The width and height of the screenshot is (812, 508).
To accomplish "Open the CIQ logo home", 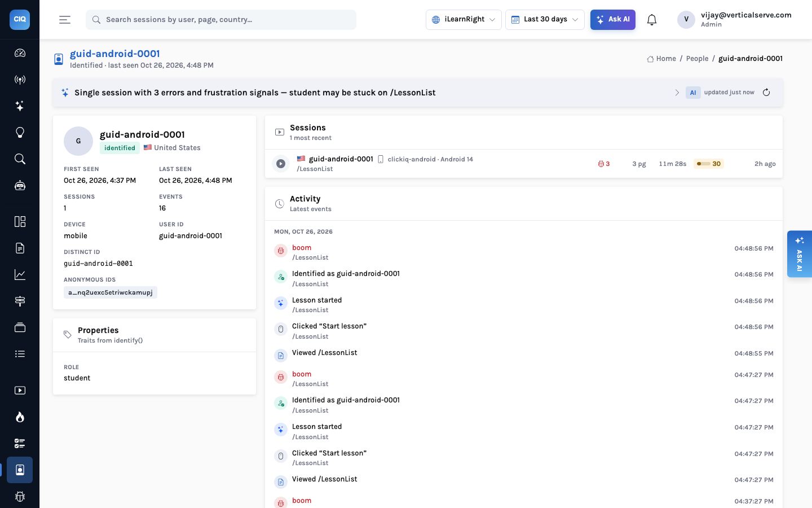I will pos(20,19).
